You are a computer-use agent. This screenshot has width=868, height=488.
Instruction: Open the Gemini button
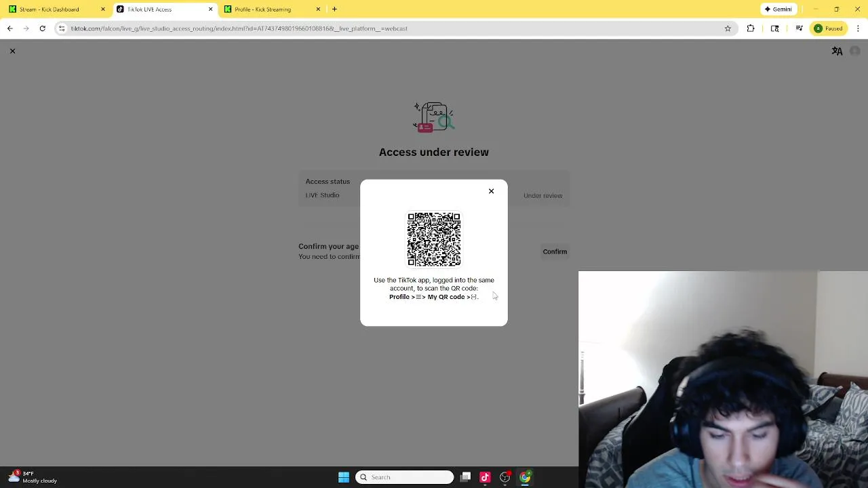pos(778,9)
